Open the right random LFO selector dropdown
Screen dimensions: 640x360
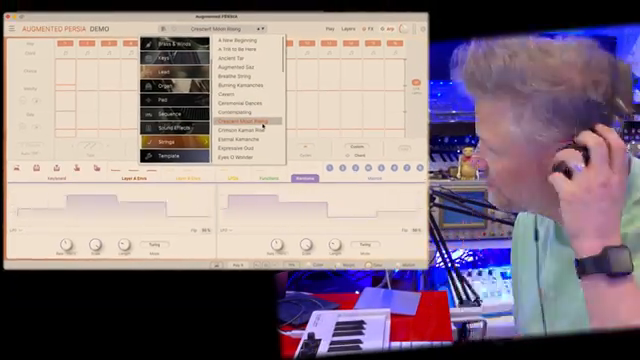(x=226, y=230)
